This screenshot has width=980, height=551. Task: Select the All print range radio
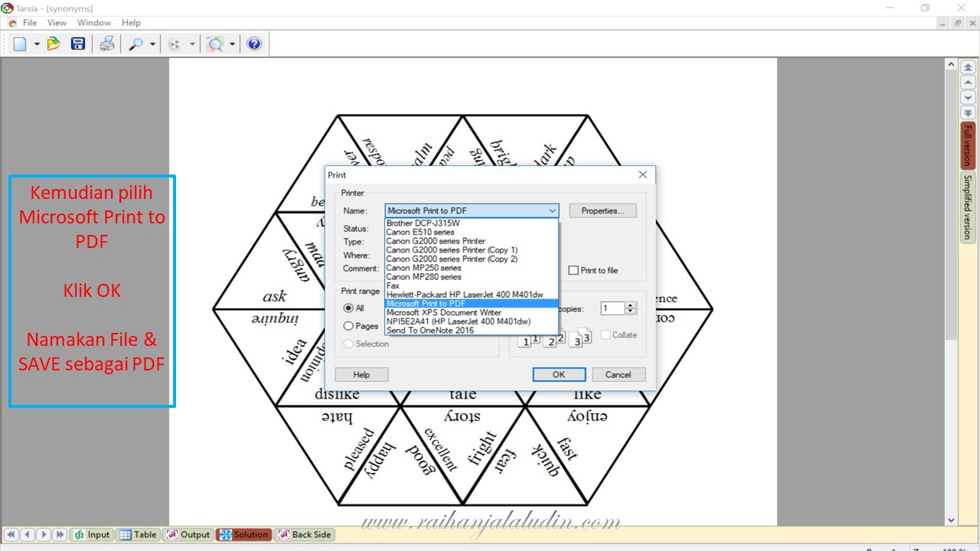point(349,308)
